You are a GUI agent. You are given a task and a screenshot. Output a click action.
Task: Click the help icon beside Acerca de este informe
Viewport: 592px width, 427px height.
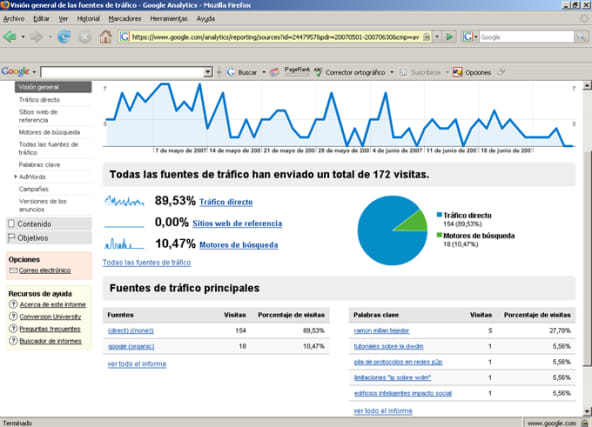coord(13,304)
